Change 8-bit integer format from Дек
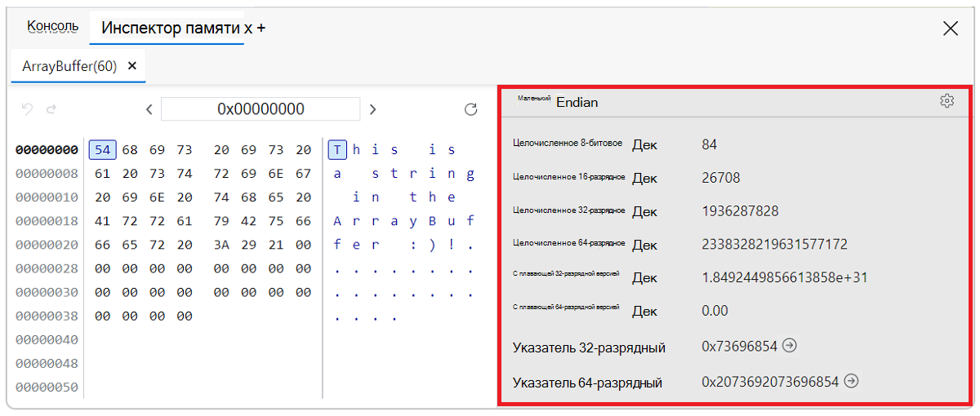Viewport: 980px width, 416px height. coord(644,145)
